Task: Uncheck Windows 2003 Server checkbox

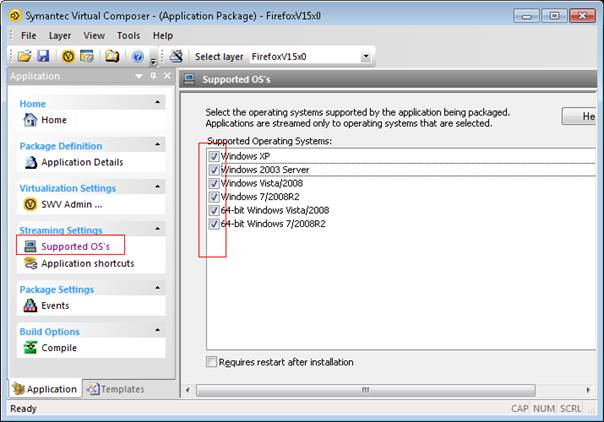Action: tap(214, 170)
